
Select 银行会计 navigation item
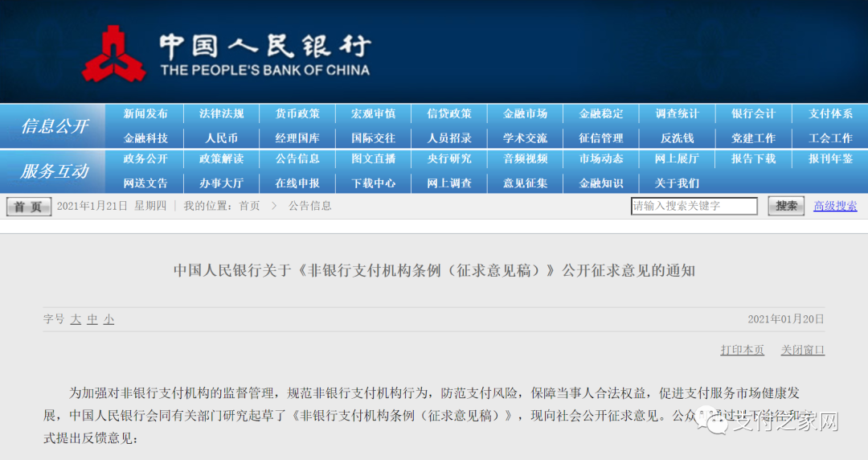pos(753,113)
